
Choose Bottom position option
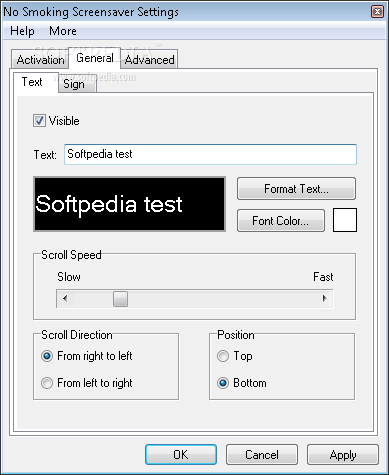[x=223, y=383]
